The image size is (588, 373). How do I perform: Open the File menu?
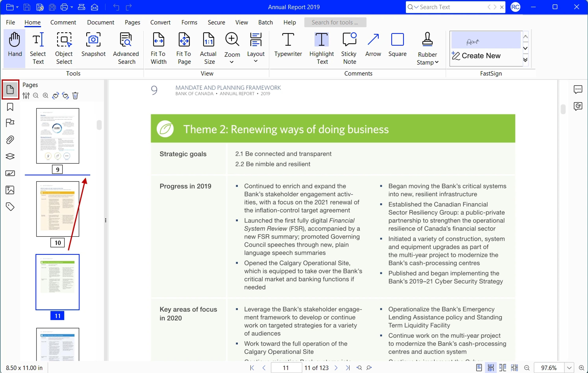(10, 22)
